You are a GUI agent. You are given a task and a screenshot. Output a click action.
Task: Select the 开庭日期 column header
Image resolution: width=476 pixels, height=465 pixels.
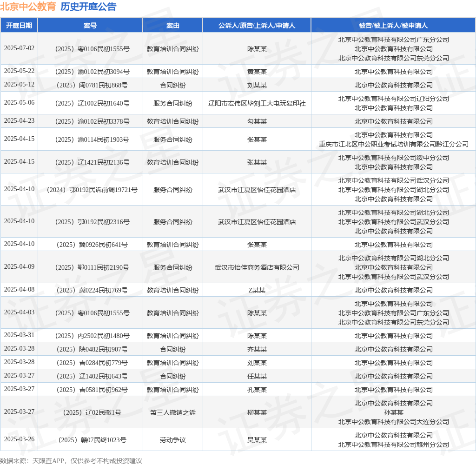(x=19, y=26)
